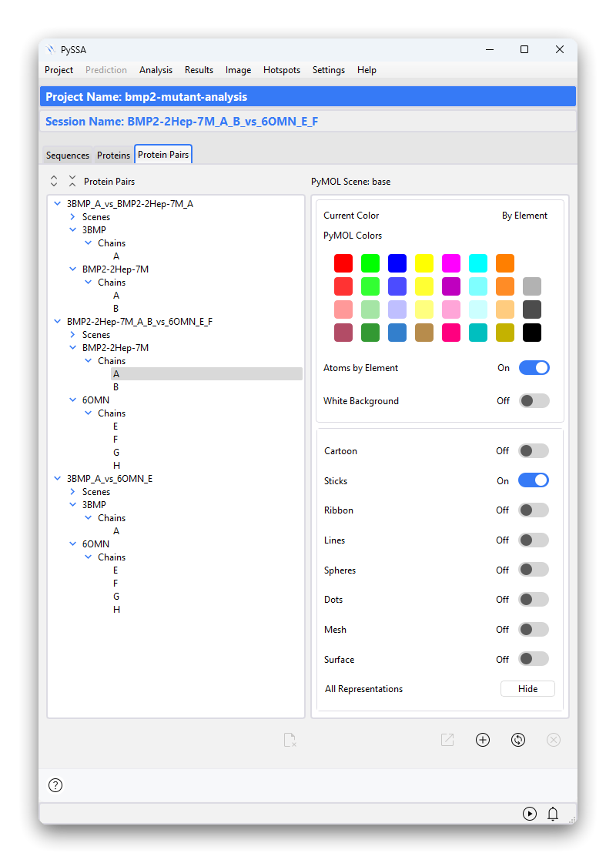Click the delete protein pair file icon
The width and height of the screenshot is (616, 863).
point(290,740)
